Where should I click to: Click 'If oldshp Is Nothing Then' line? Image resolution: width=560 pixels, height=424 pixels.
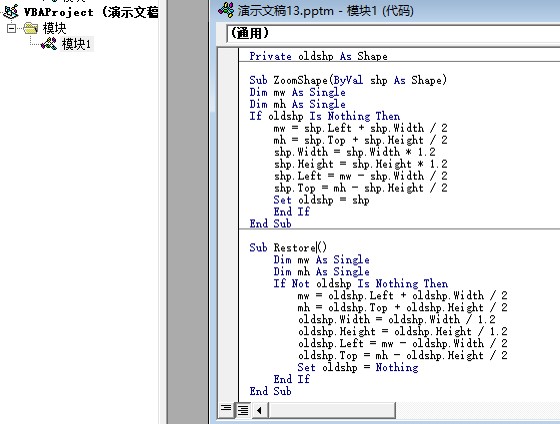(324, 116)
